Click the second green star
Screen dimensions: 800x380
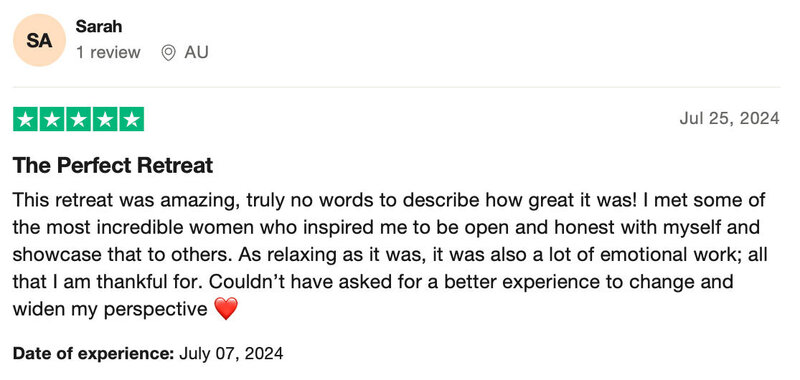(x=52, y=119)
